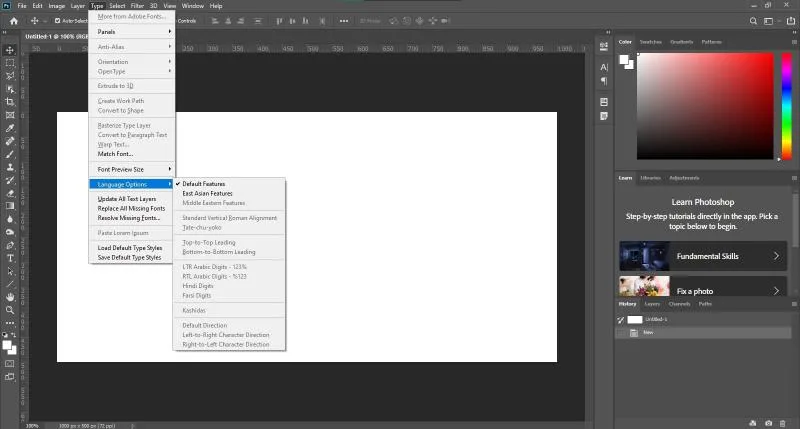Switch to the Layers tab
This screenshot has height=429, width=800.
pos(652,304)
